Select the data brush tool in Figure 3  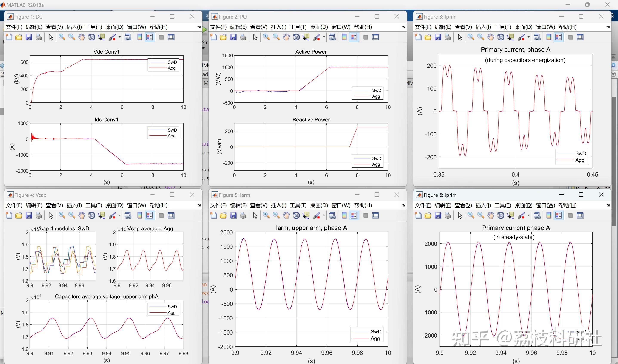(521, 37)
